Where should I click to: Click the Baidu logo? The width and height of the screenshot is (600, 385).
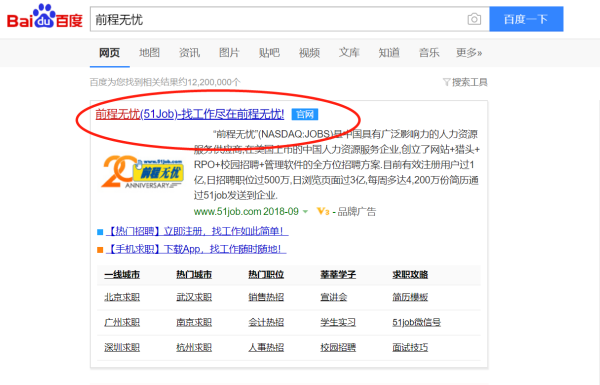(45, 17)
